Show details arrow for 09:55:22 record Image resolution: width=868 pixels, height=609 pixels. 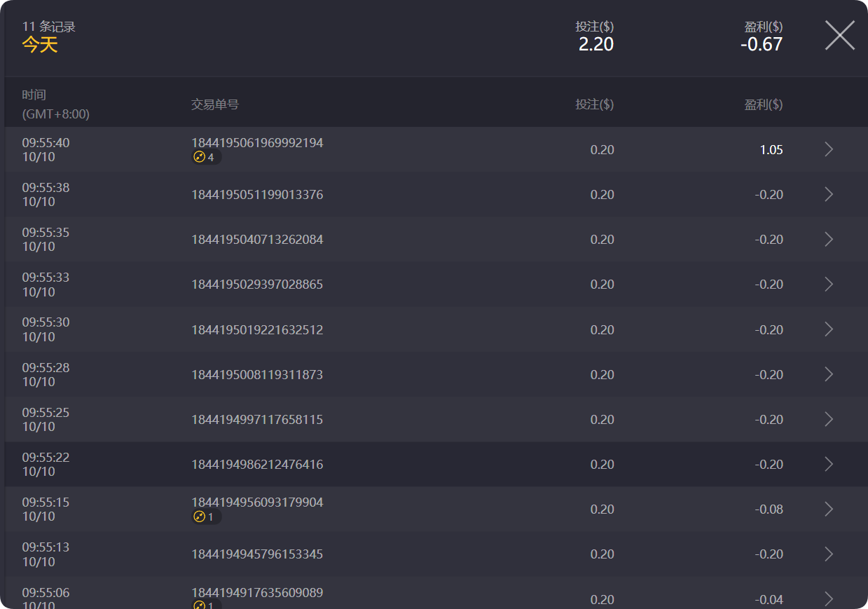tap(829, 464)
